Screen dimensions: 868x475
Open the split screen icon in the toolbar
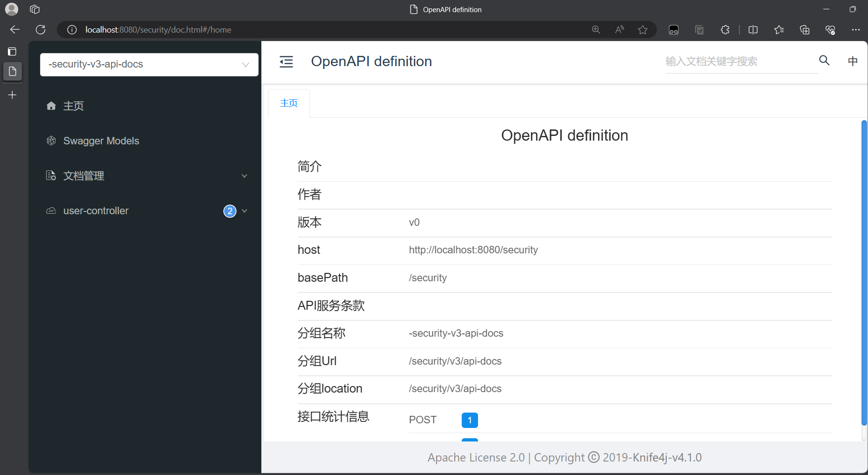(753, 30)
